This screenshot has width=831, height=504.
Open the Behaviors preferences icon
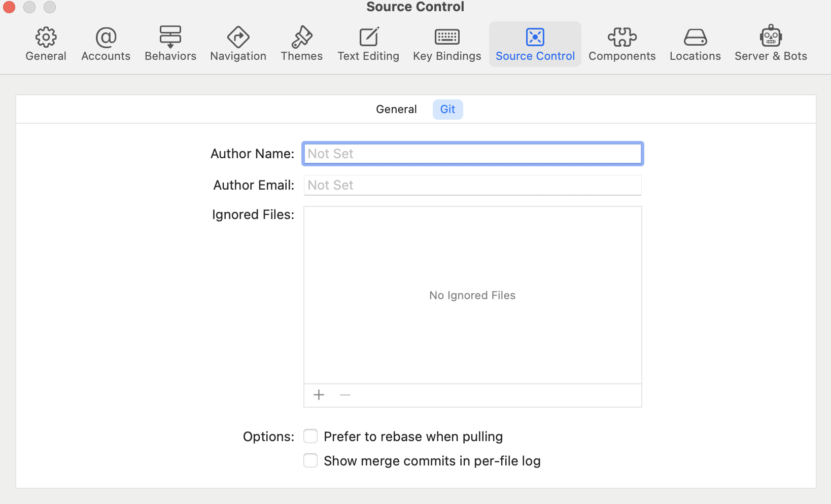[170, 37]
